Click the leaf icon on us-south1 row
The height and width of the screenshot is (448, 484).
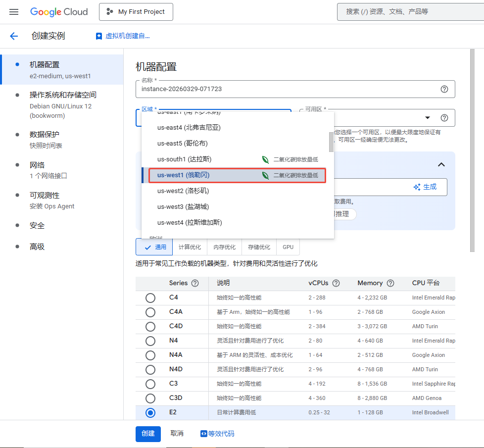point(265,159)
